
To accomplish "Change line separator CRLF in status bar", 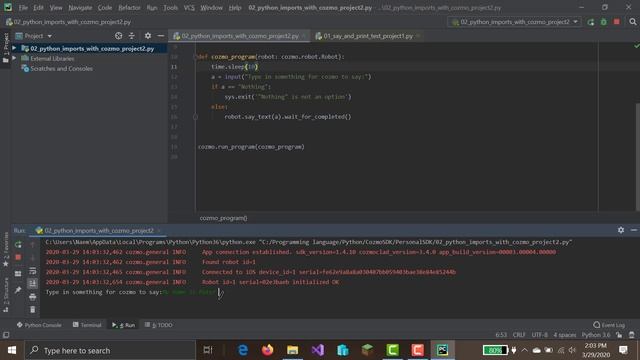I will click(x=519, y=335).
